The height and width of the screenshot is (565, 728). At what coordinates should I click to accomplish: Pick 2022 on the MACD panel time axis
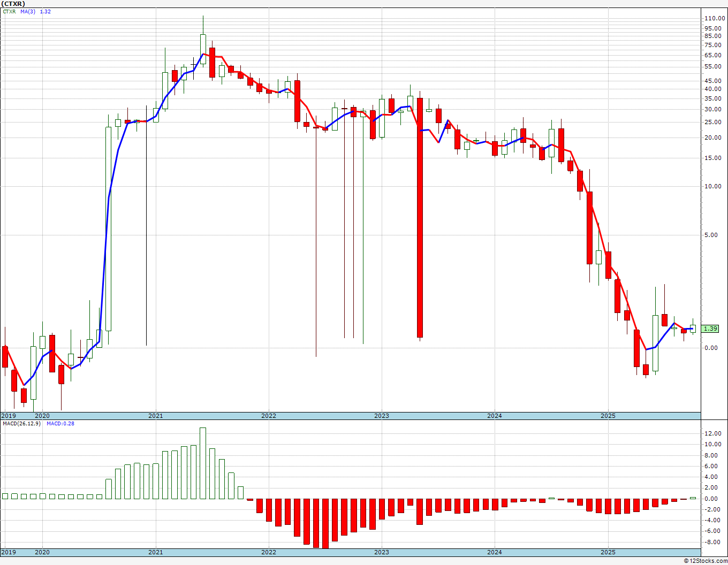[x=268, y=552]
